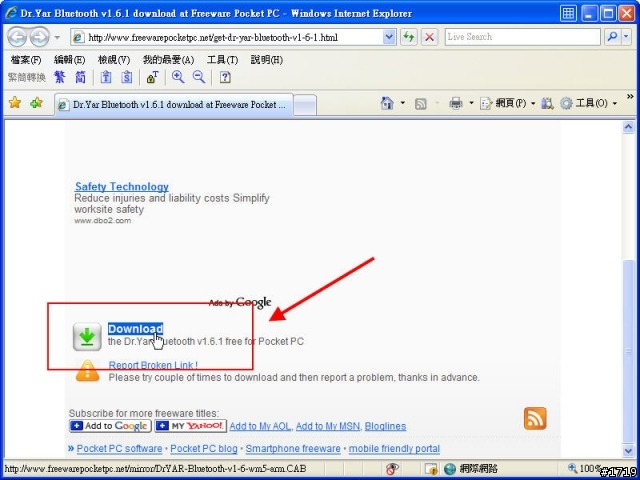Open the Smartphone freeware link
The image size is (640, 480).
(x=293, y=449)
